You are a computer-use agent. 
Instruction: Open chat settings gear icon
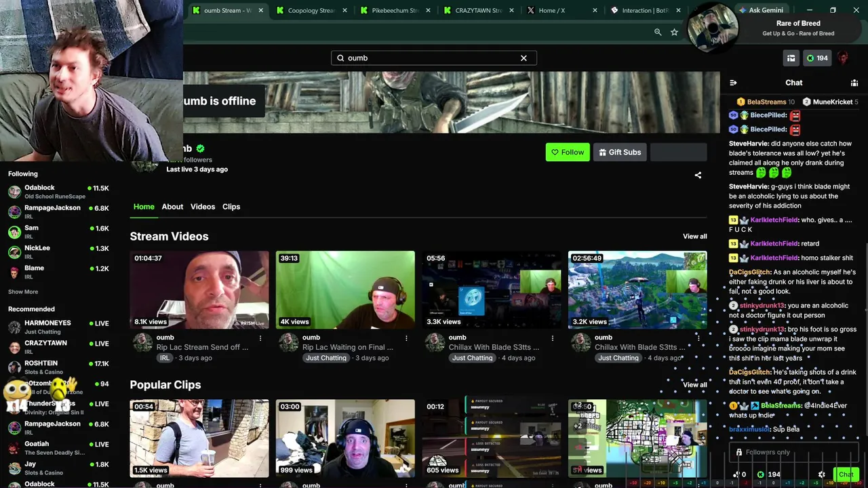tap(822, 474)
